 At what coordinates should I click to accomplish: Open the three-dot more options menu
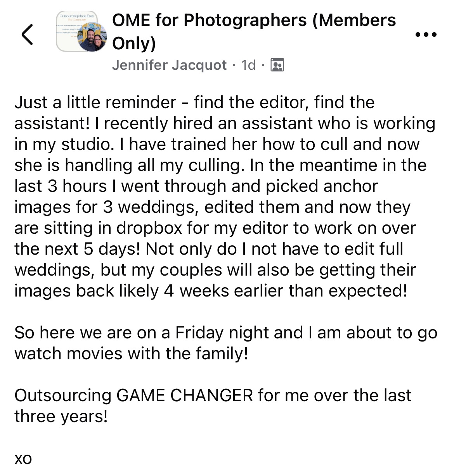pos(426,34)
